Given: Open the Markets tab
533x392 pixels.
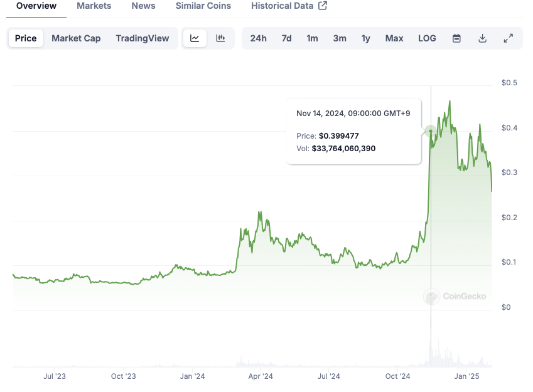Looking at the screenshot, I should (94, 6).
